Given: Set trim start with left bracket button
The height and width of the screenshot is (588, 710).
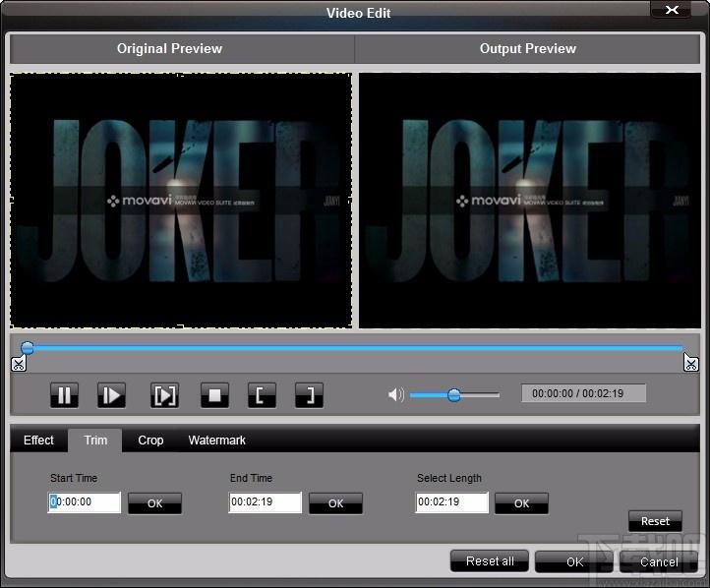Looking at the screenshot, I should 263,395.
